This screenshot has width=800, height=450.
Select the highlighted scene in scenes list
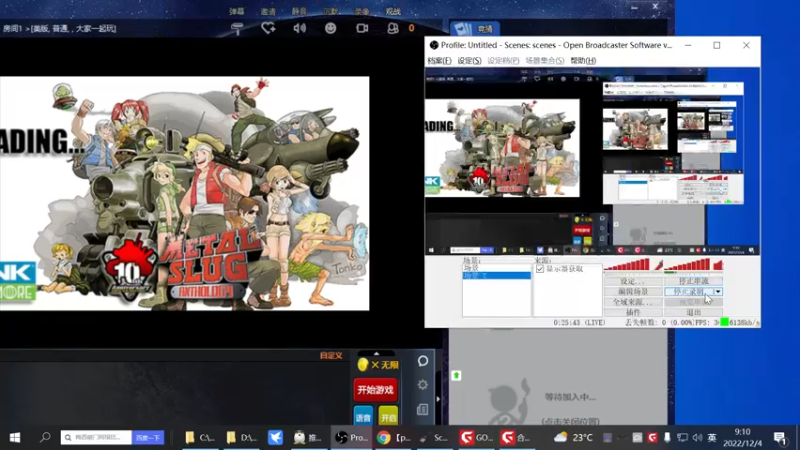pyautogui.click(x=496, y=276)
